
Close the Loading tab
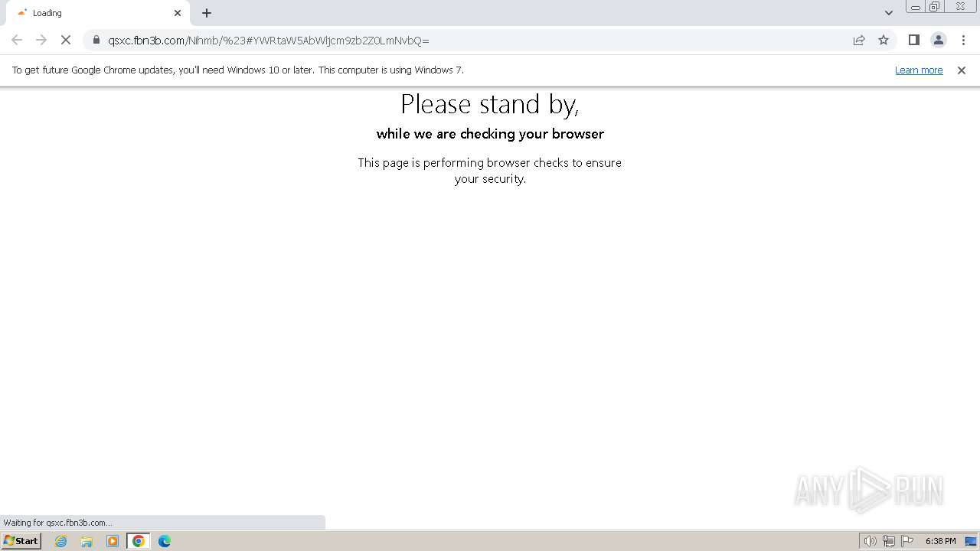pyautogui.click(x=178, y=13)
